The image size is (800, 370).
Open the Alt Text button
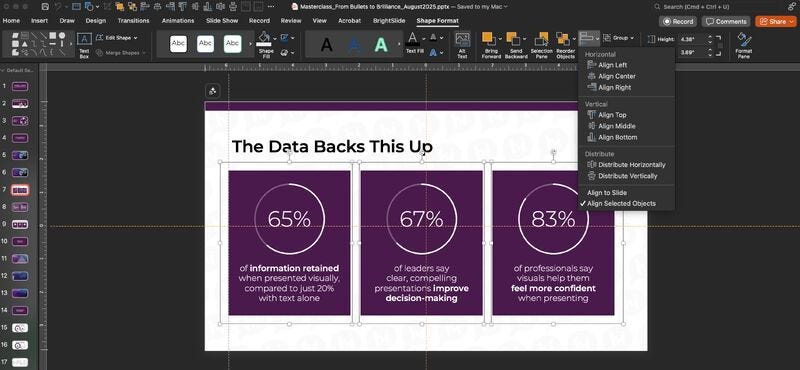click(462, 45)
